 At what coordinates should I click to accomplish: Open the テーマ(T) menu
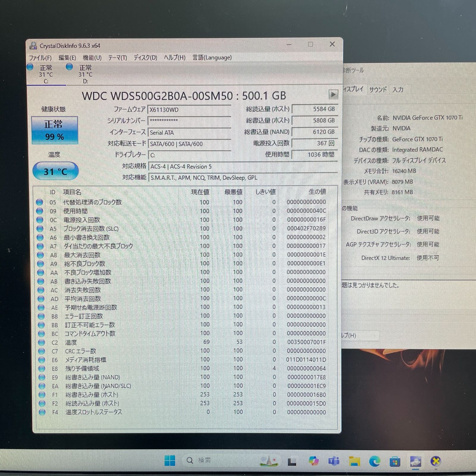[118, 58]
